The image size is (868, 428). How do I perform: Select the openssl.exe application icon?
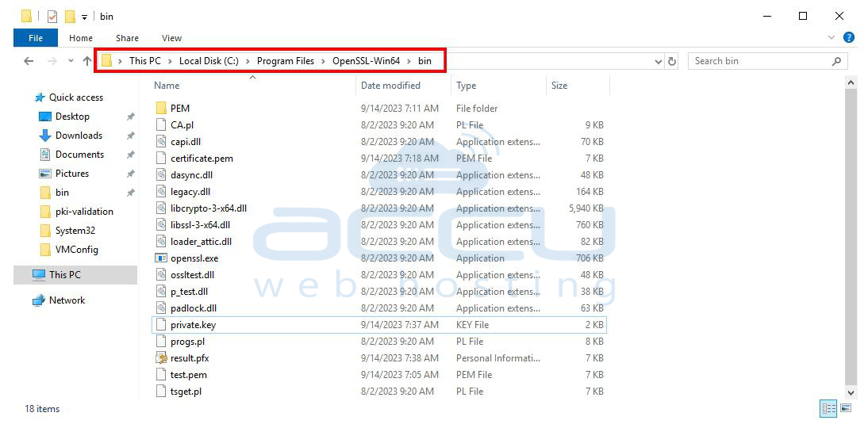[x=161, y=258]
